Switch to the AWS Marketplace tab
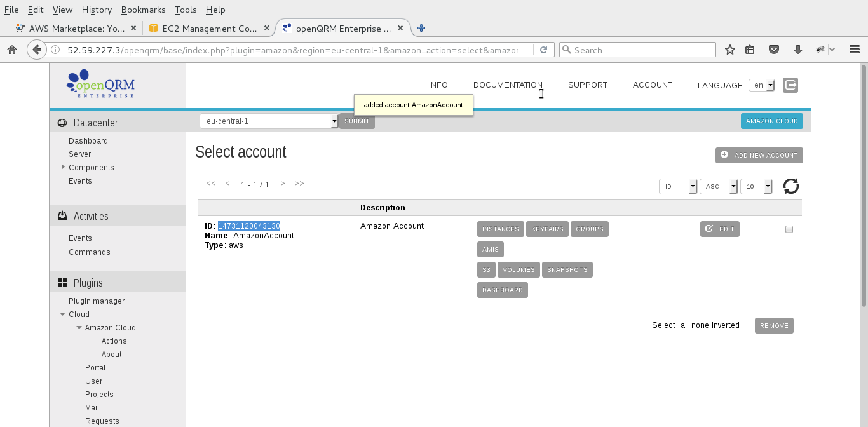The height and width of the screenshot is (427, 868). point(76,28)
